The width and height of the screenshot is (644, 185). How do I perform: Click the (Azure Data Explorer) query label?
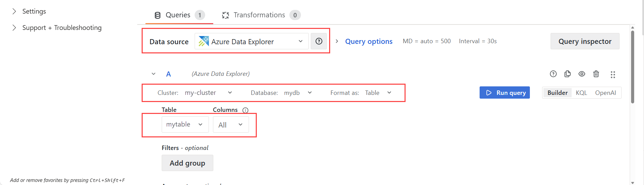pos(221,74)
